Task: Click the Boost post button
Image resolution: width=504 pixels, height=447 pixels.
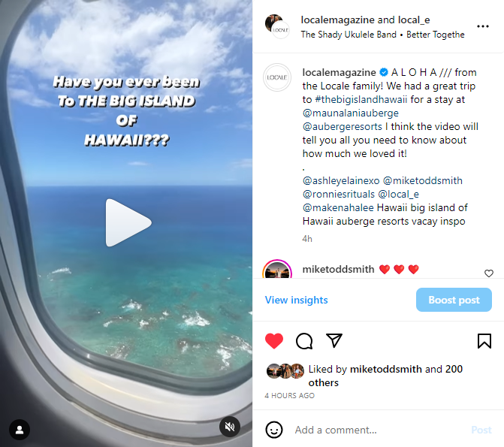Action: (454, 300)
